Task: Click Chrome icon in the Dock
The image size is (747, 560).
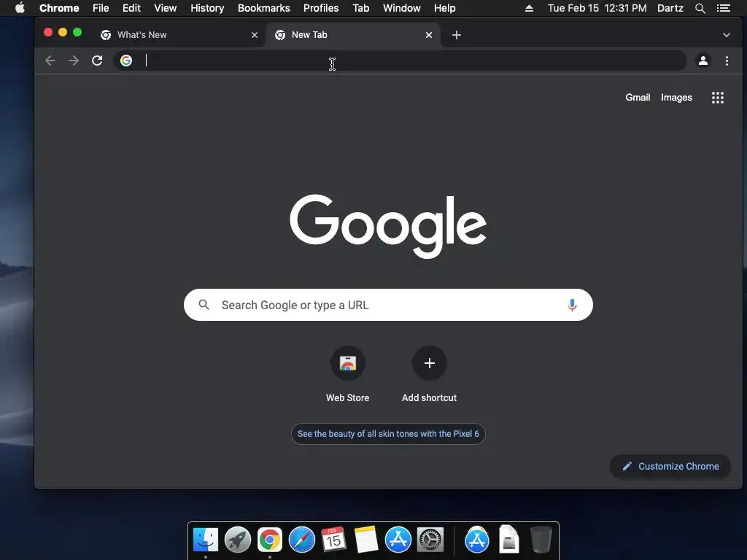Action: pyautogui.click(x=270, y=540)
